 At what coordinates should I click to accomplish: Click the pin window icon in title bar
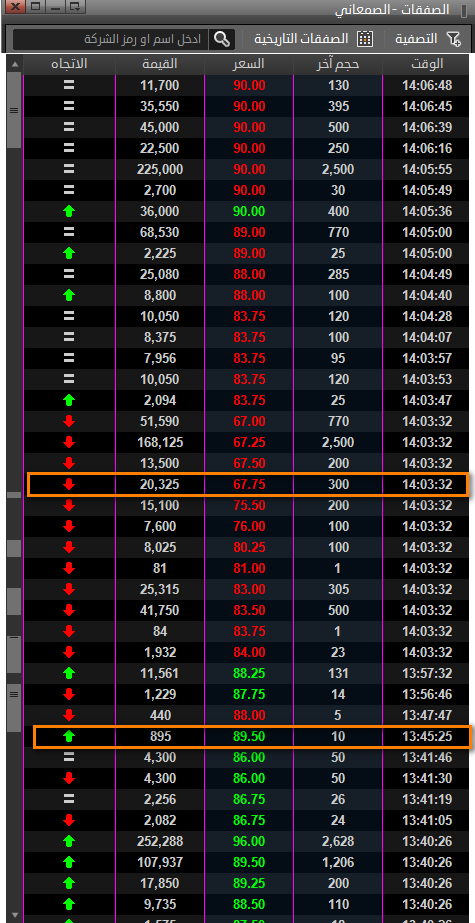click(75, 7)
